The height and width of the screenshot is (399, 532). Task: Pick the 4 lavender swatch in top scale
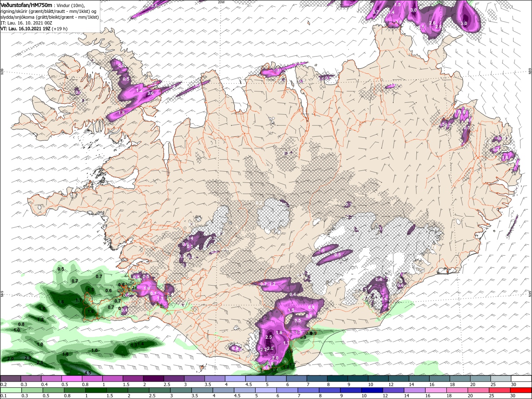[x=234, y=379]
